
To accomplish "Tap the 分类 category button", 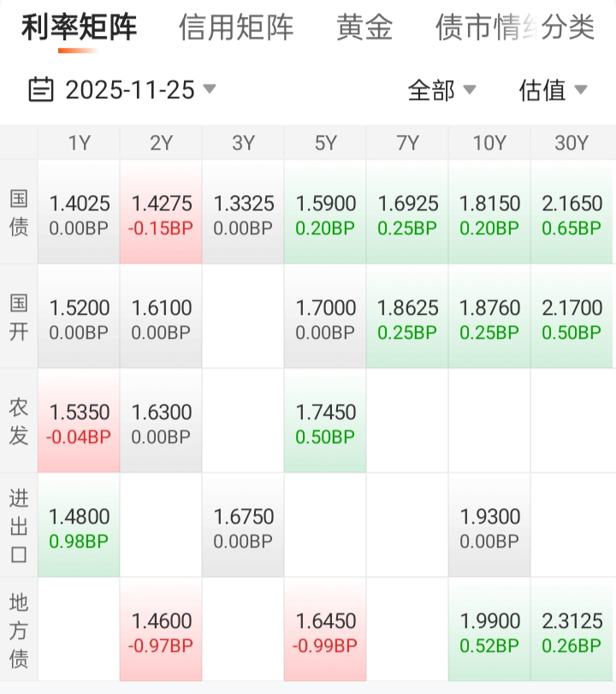I will tap(569, 28).
